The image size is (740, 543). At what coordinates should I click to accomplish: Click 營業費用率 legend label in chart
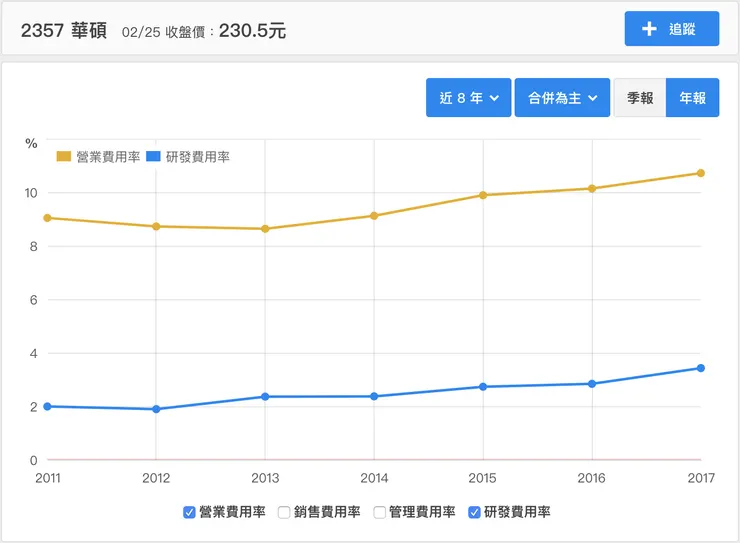tap(108, 157)
